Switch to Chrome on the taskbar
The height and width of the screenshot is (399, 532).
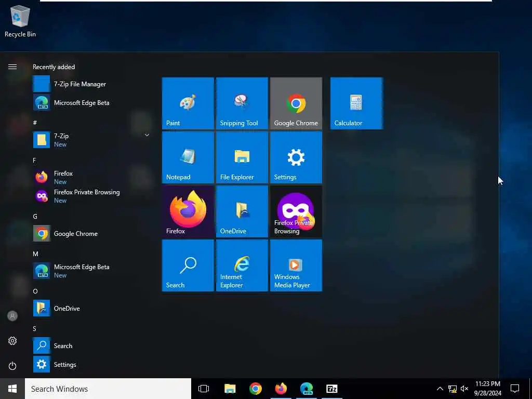[255, 389]
